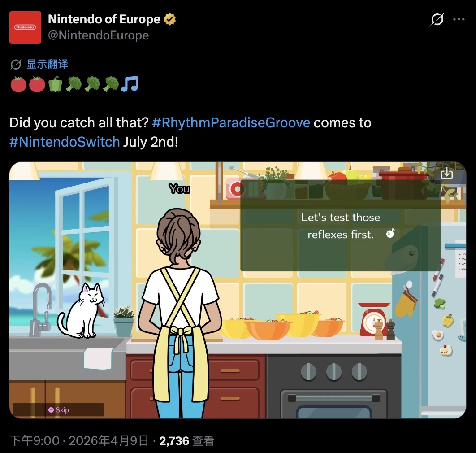Download the video using the download icon
Viewport: 476px width, 453px height.
coord(446,174)
